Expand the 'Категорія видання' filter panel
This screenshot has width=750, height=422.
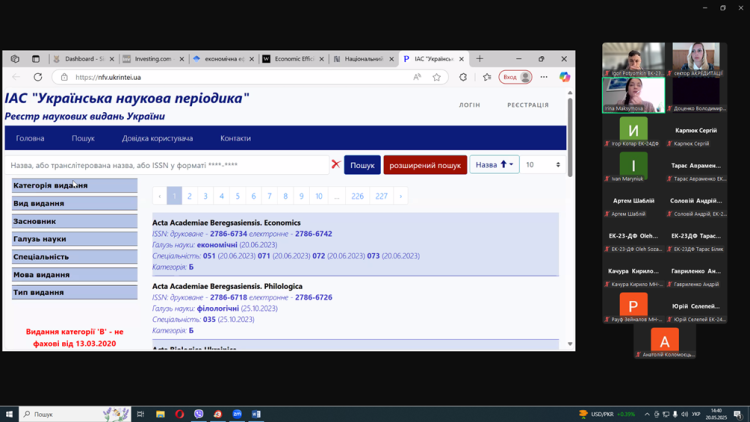(x=75, y=186)
